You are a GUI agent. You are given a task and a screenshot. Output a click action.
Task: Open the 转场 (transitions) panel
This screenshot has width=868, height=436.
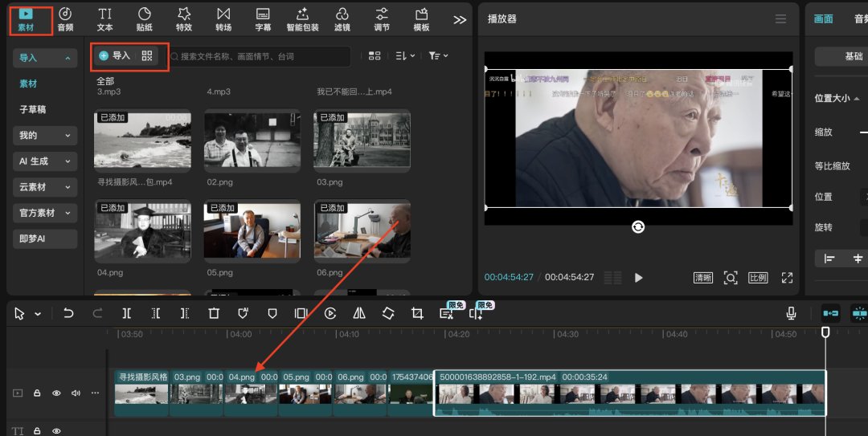(x=223, y=19)
